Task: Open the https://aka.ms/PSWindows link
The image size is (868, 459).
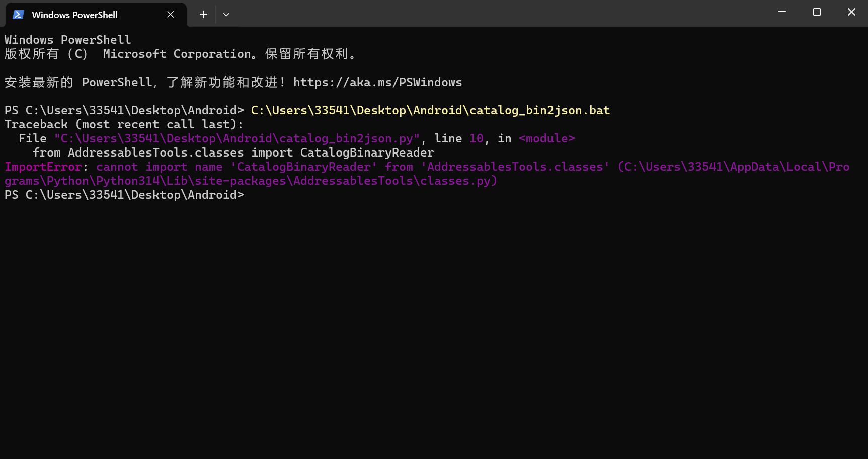Action: [x=377, y=82]
